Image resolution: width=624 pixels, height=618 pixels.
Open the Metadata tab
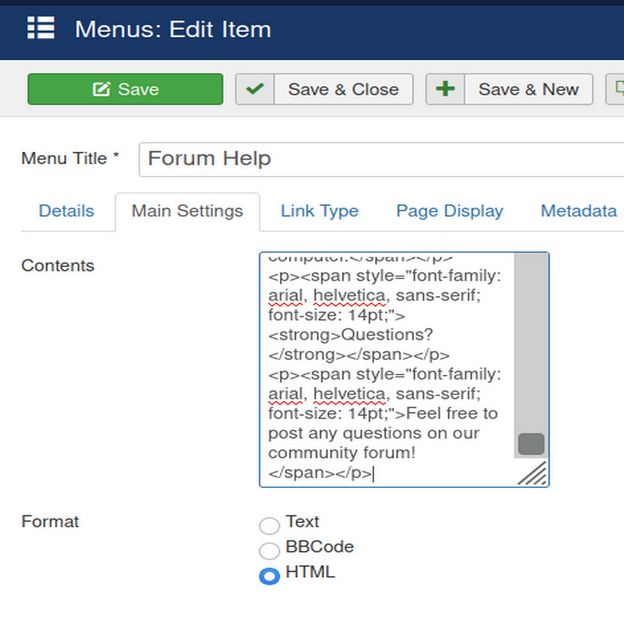click(578, 211)
